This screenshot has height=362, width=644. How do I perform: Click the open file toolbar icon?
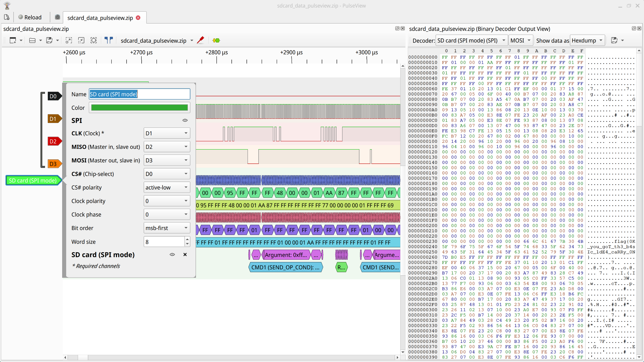point(32,40)
